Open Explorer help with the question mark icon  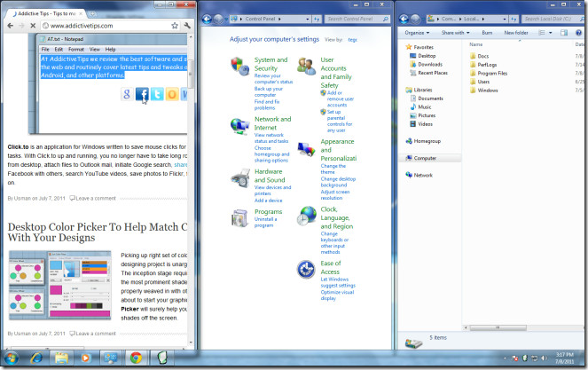tap(578, 33)
